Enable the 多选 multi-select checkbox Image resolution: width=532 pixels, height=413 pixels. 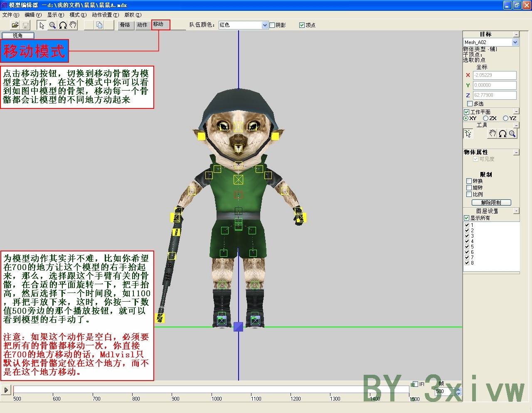pos(470,104)
